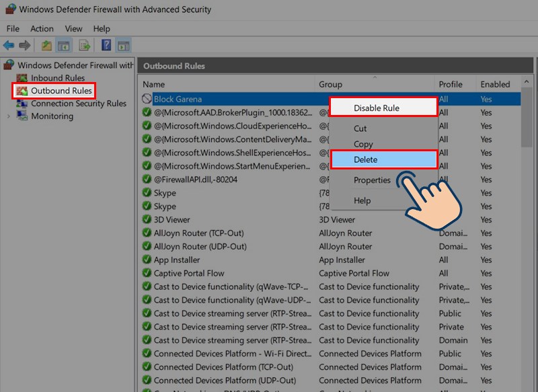This screenshot has height=392, width=538.
Task: Select the Captive Portal Flow rule name
Action: point(189,273)
